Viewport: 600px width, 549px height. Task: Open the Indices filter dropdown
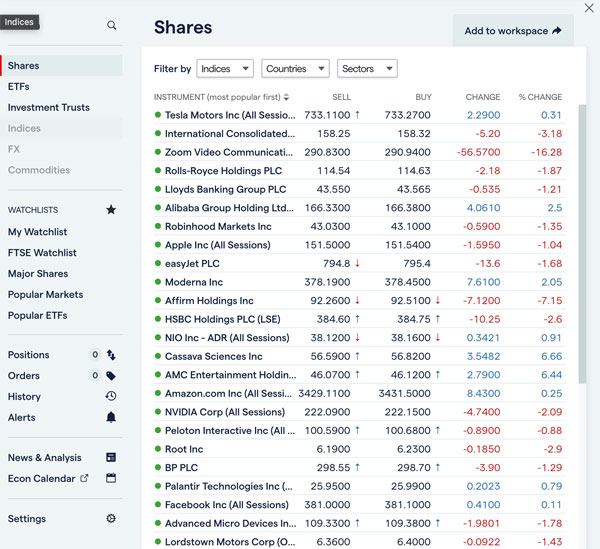click(224, 69)
